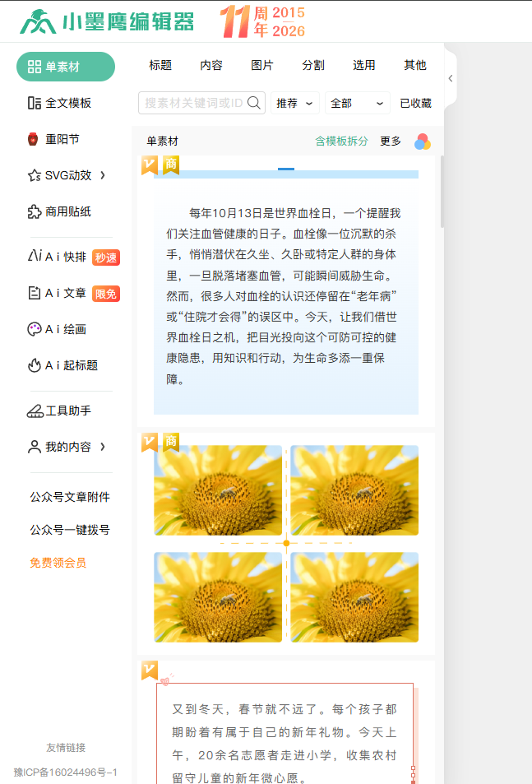532x784 pixels.
Task: Click the 工具助手 toolbox icon
Action: tap(35, 411)
